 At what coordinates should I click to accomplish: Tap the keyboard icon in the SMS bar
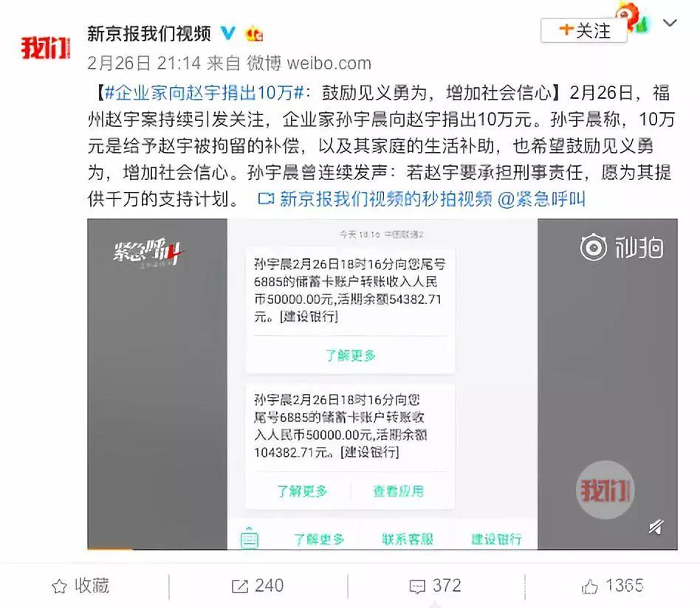(249, 538)
